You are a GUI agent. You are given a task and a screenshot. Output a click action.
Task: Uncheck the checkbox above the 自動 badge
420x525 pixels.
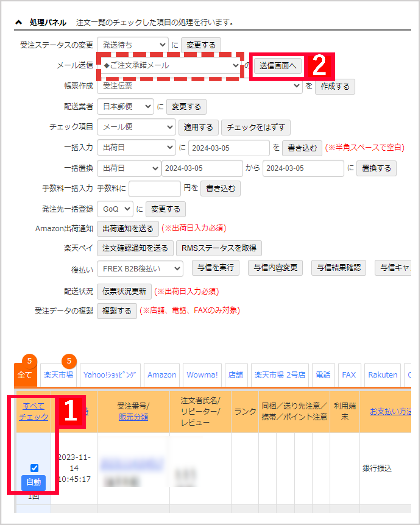(34, 468)
